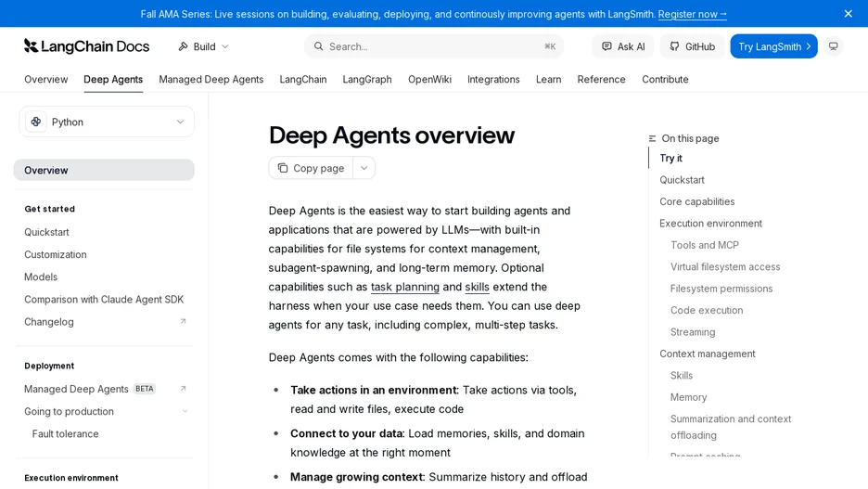Click the Try LangSmith arrow chevron
Viewport: 868px width, 489px height.
(x=809, y=46)
